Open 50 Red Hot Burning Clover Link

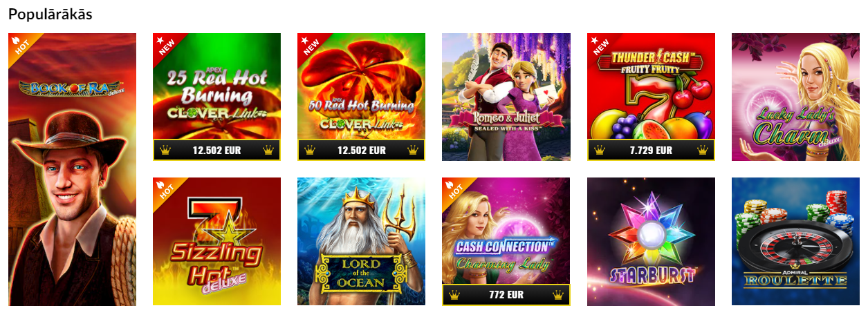tap(361, 97)
